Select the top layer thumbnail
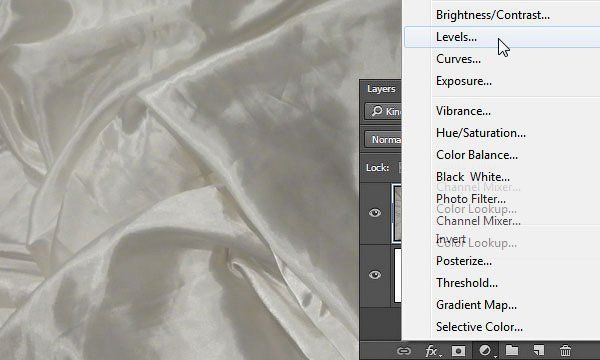This screenshot has width=600, height=360. click(397, 213)
